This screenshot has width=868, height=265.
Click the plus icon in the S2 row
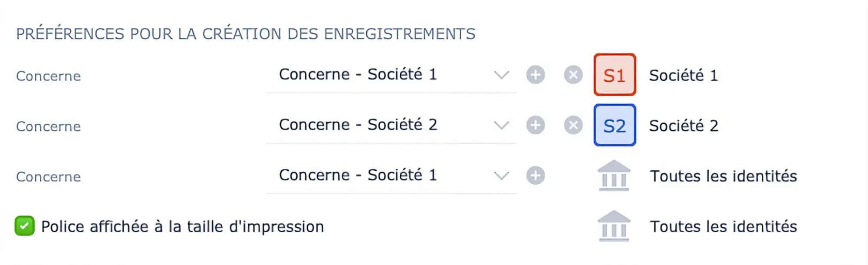click(536, 125)
